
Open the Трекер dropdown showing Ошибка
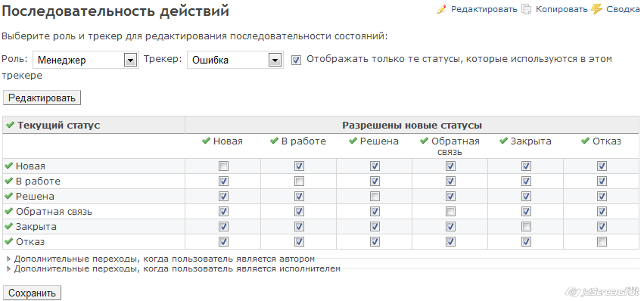point(235,60)
